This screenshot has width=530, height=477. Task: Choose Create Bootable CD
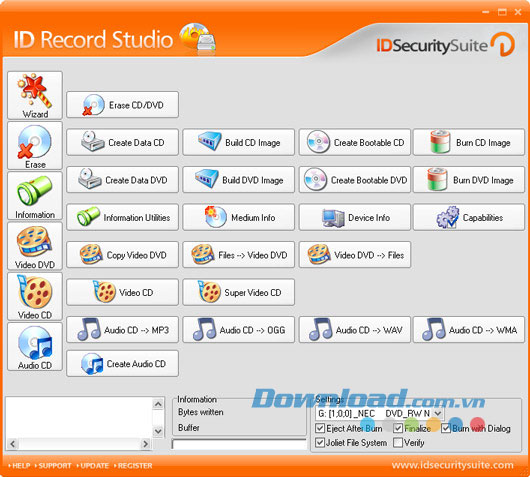point(355,142)
